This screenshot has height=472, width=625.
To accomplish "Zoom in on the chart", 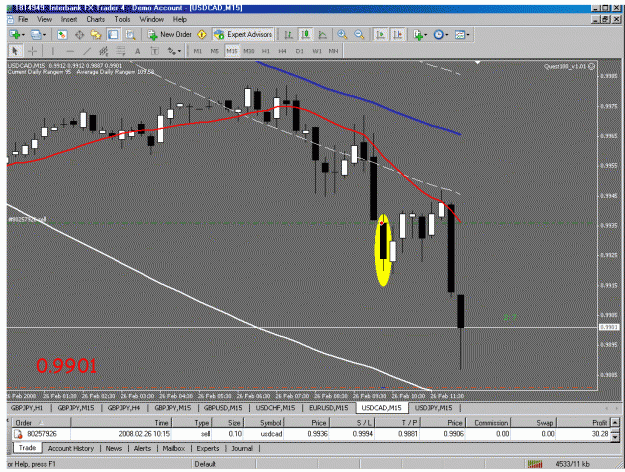I will pos(342,35).
